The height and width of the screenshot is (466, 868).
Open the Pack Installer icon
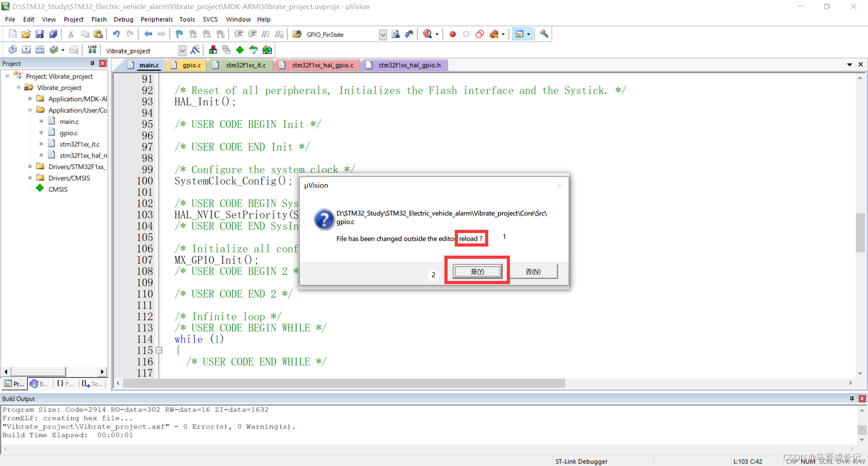pyautogui.click(x=268, y=50)
